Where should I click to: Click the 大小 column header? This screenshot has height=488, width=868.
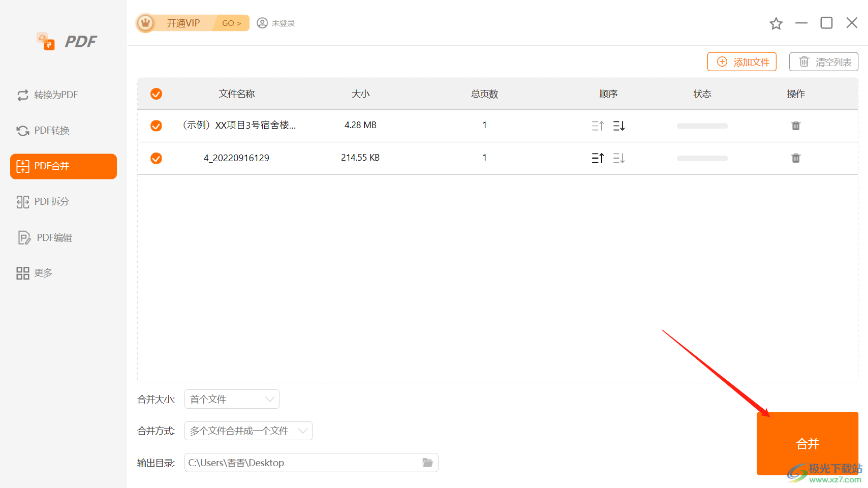click(x=360, y=94)
